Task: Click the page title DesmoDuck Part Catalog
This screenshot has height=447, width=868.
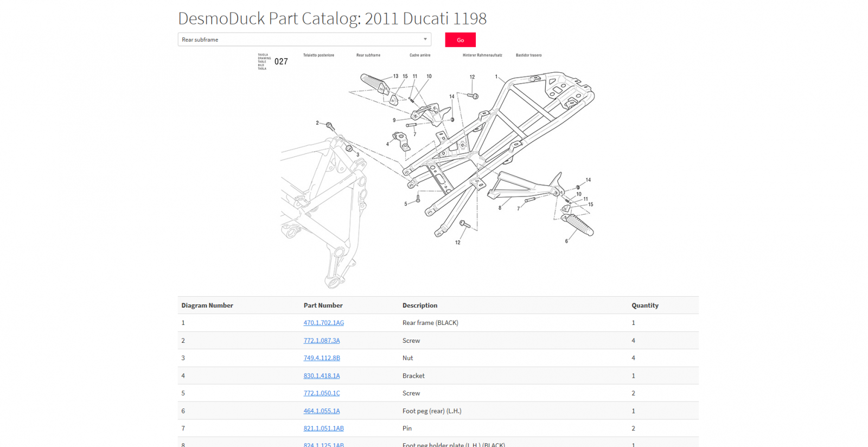Action: [332, 18]
